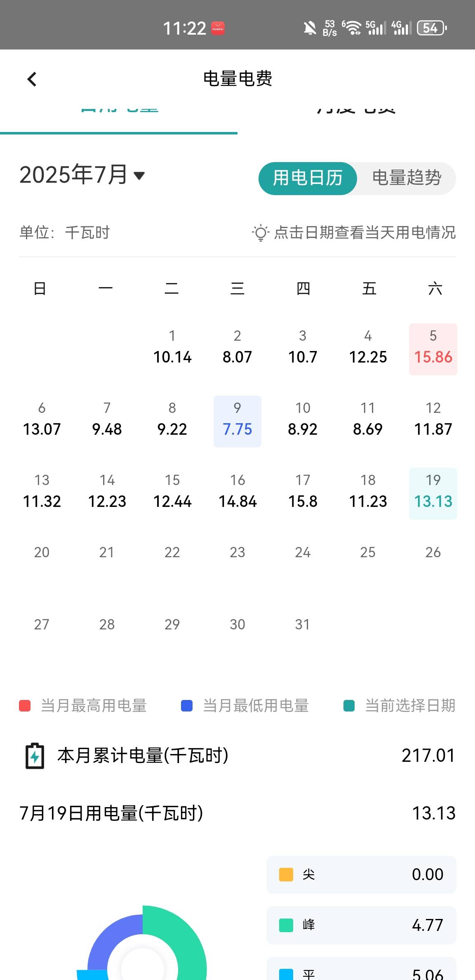This screenshot has height=980, width=475.
Task: Select the 尖 tariff row showing 0.00
Action: click(361, 874)
